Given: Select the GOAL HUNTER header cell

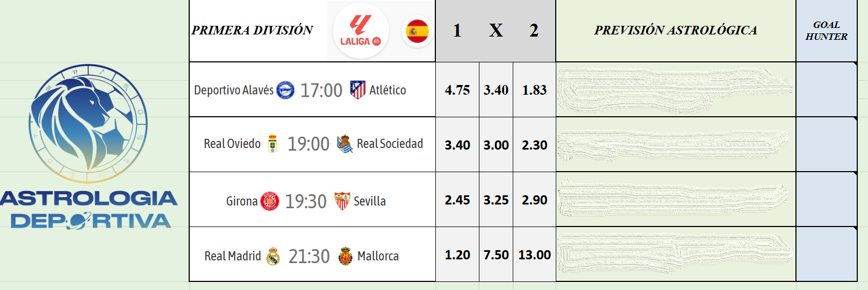Looking at the screenshot, I should click(826, 31).
